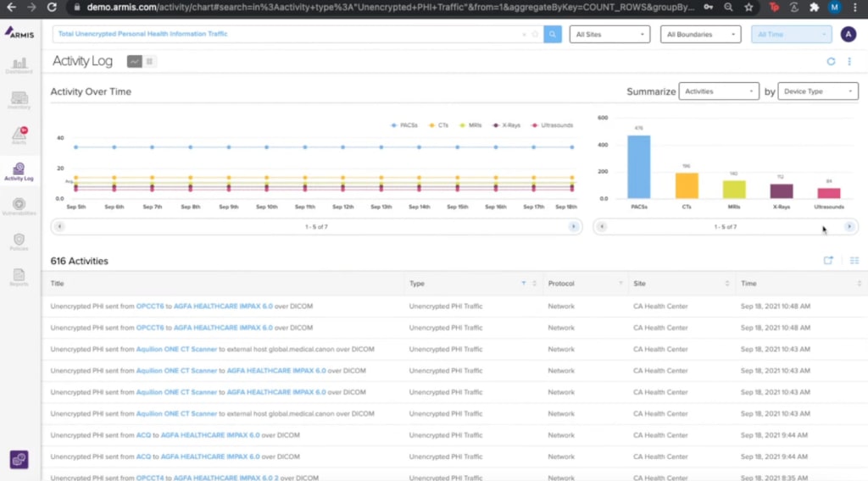The width and height of the screenshot is (868, 481).
Task: Reload the browser page
Action: pyautogui.click(x=52, y=7)
